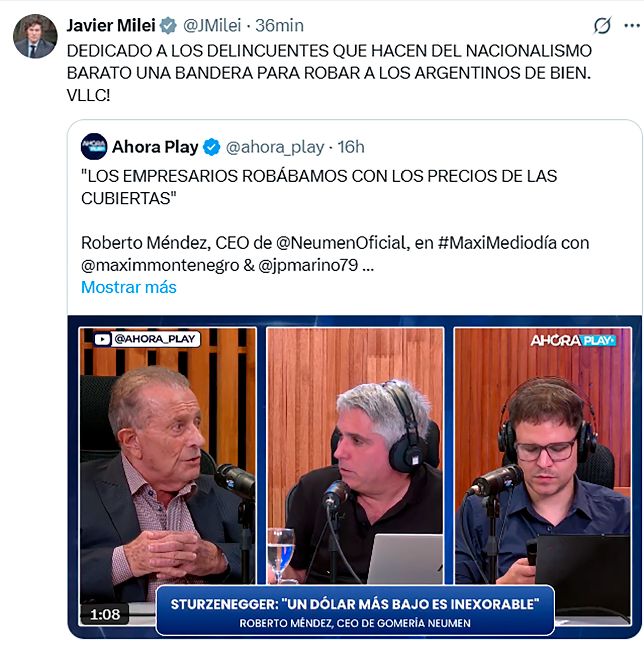The height and width of the screenshot is (650, 644).
Task: Expand the quoted tweet with Mostrar más
Action: [129, 288]
